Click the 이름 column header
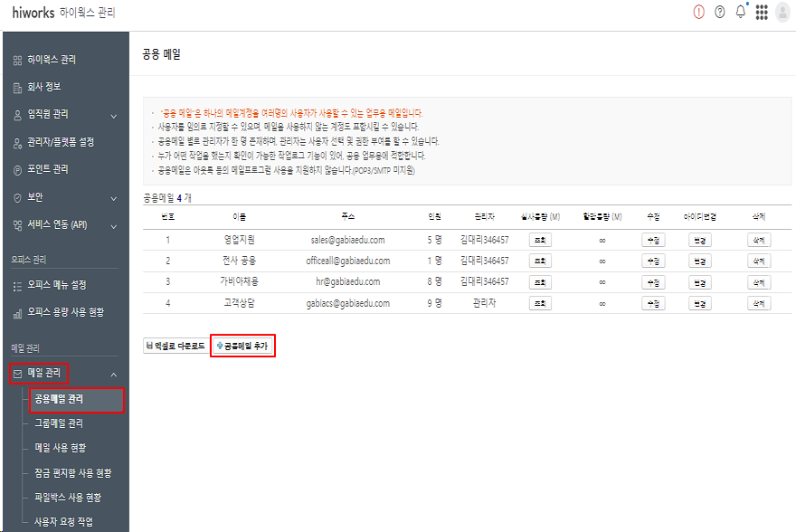 point(239,217)
